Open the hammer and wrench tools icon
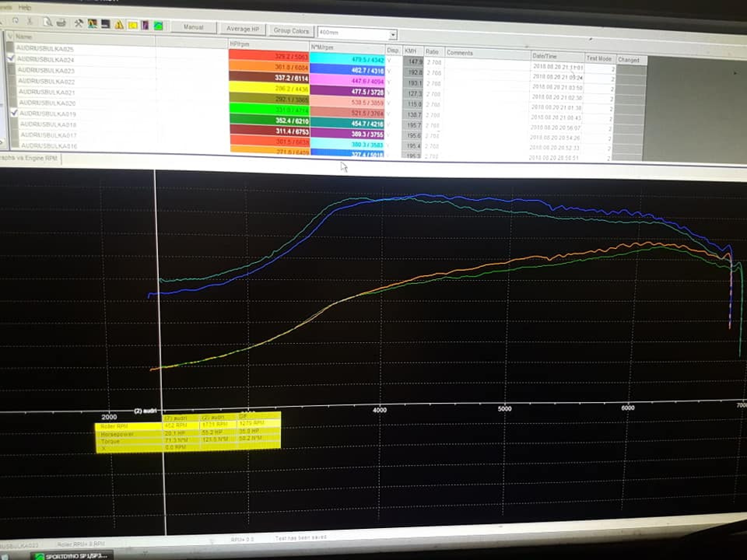This screenshot has width=747, height=560. click(x=79, y=23)
